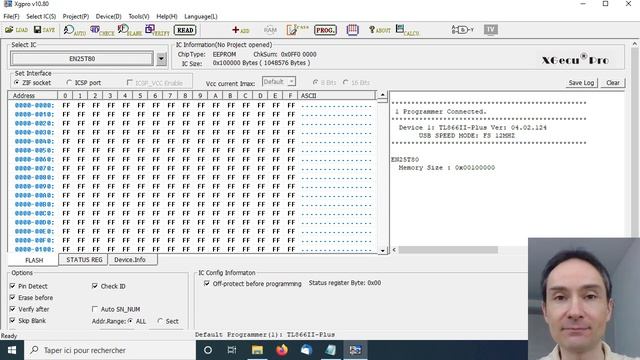Open the Help(H) menu
Viewport: 640px width, 360px height.
(x=167, y=16)
